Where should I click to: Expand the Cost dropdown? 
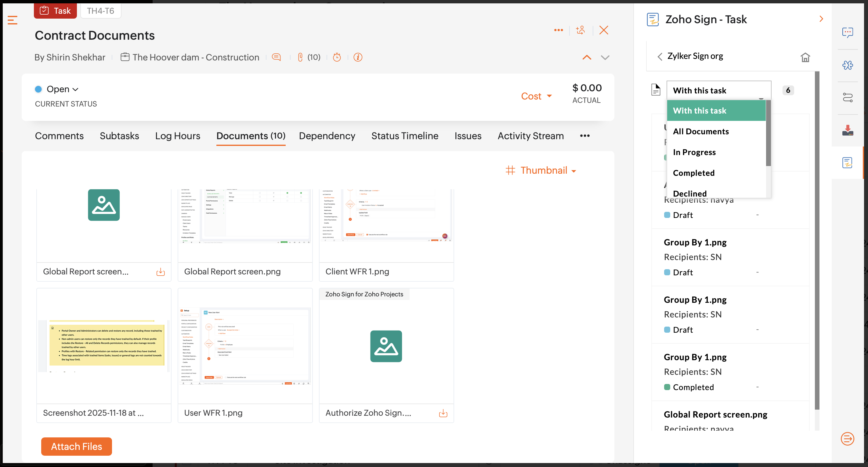click(x=537, y=96)
